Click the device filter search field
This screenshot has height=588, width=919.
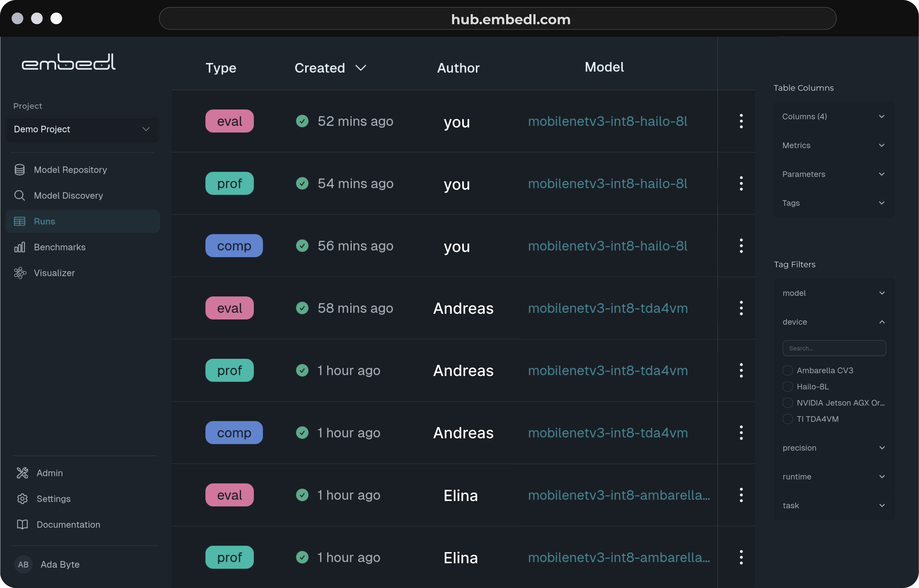pyautogui.click(x=834, y=348)
